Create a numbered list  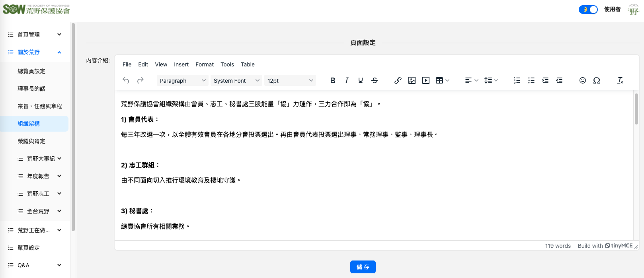517,80
